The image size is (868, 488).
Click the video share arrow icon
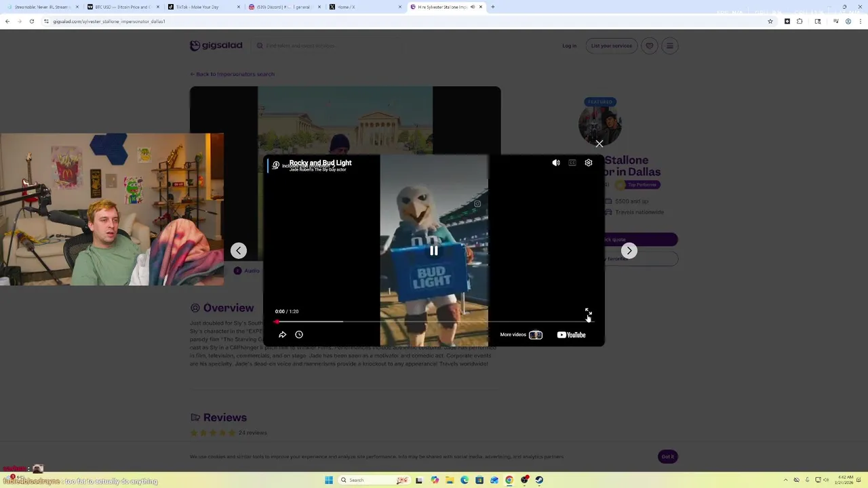(x=283, y=335)
